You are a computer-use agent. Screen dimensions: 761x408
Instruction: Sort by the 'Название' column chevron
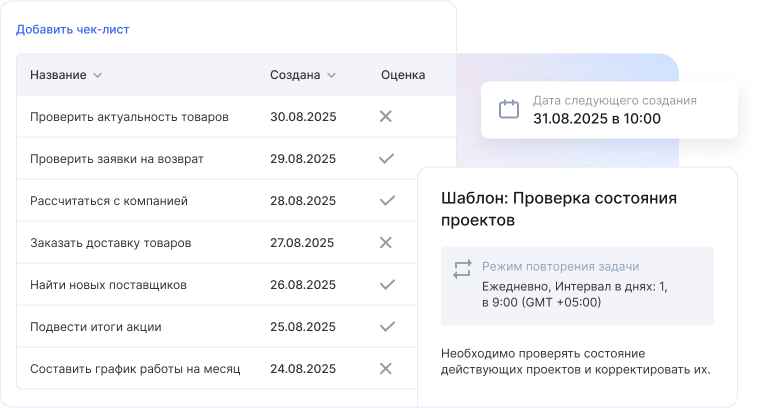tap(98, 75)
